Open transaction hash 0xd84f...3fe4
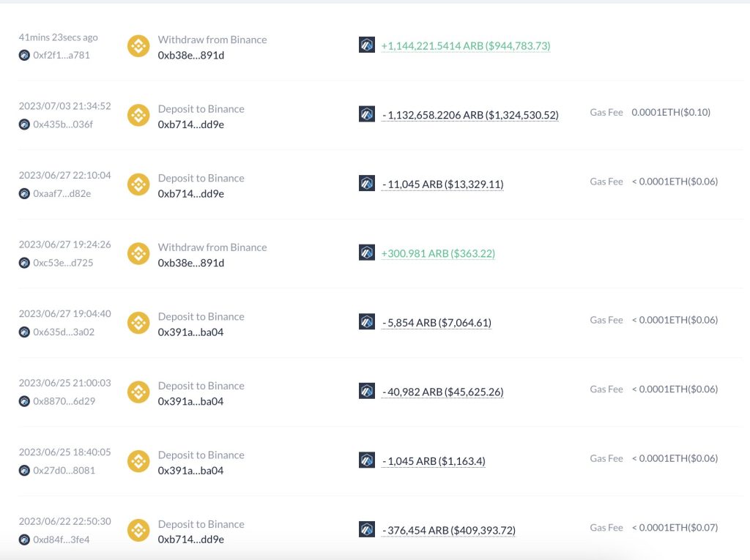The image size is (750, 560). (x=62, y=540)
